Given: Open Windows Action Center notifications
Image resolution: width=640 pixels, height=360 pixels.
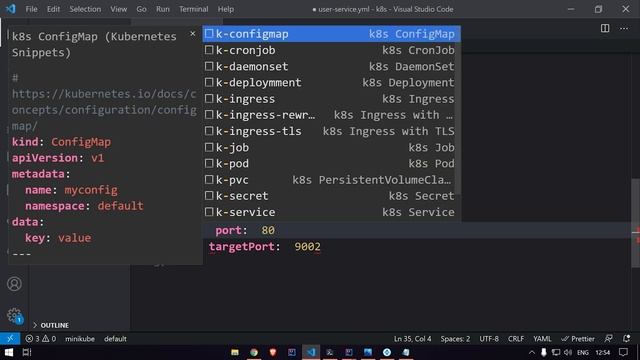Looking at the screenshot, I should 623,352.
